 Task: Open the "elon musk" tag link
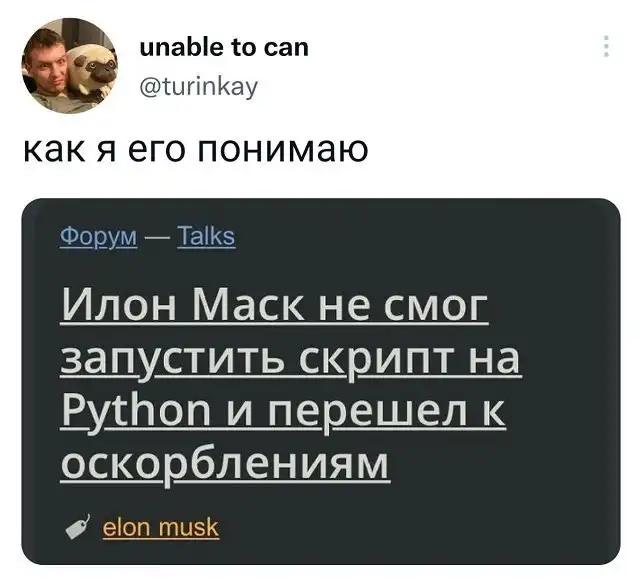160,527
